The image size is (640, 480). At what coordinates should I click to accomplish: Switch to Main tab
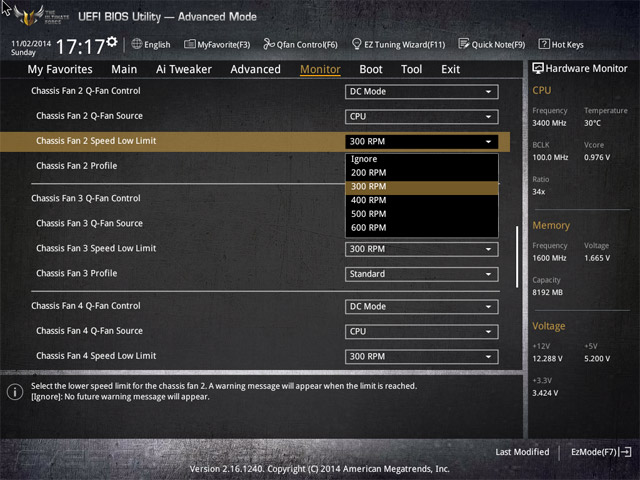(124, 69)
